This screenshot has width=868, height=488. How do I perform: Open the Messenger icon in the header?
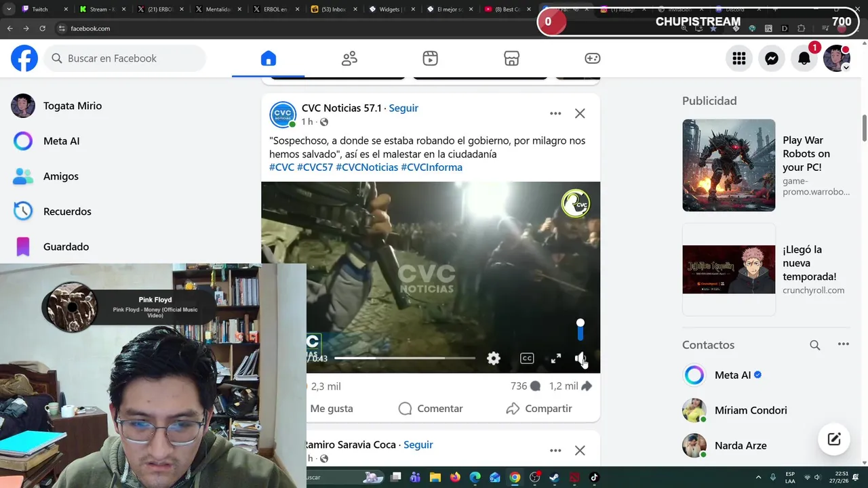pos(772,58)
